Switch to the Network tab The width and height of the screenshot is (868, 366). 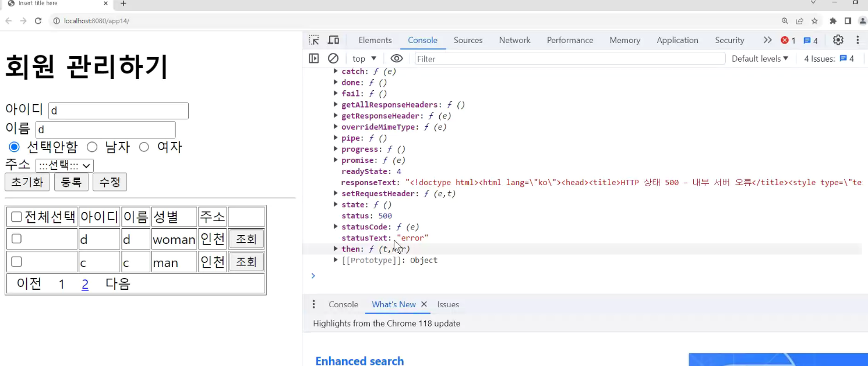pos(515,40)
